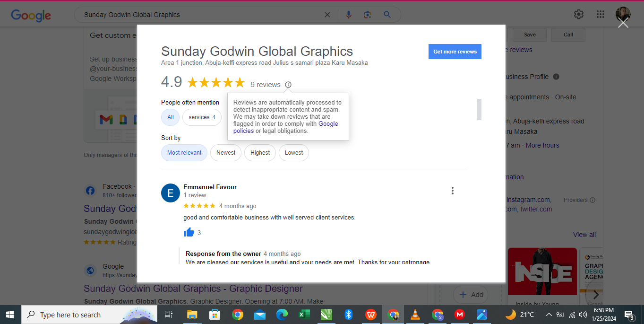644x324 pixels.
Task: Filter reviews by services mention chip
Action: coord(202,117)
